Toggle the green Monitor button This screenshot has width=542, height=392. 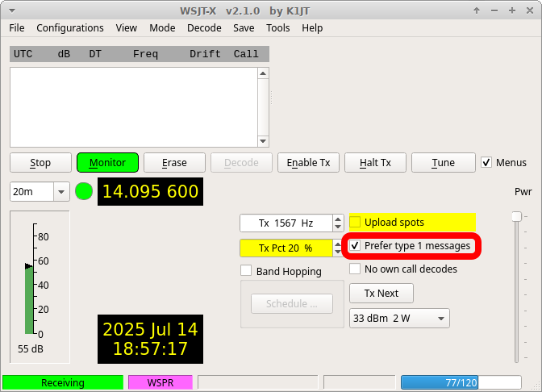[107, 162]
